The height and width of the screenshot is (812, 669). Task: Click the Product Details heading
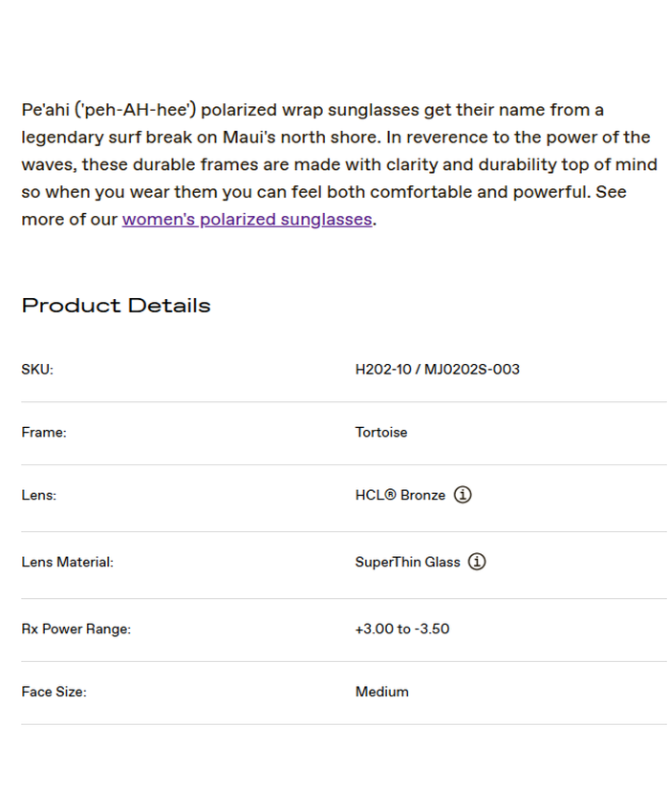point(116,306)
